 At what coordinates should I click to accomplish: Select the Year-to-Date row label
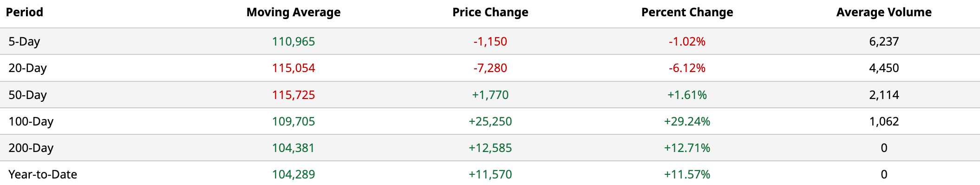point(43,175)
